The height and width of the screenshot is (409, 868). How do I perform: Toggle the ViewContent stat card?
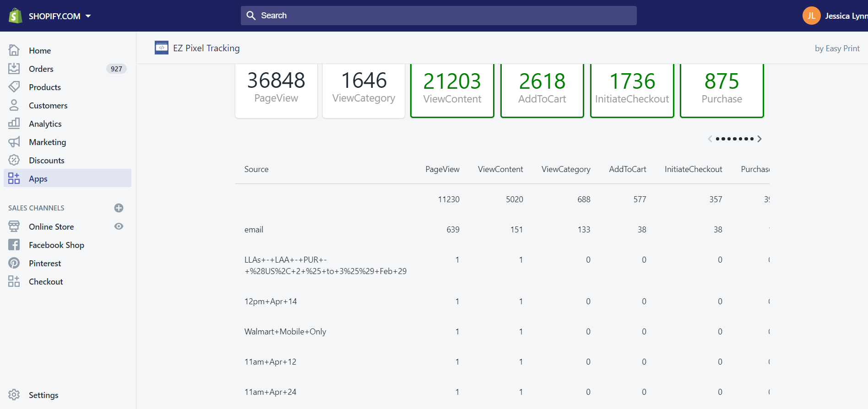(x=452, y=90)
